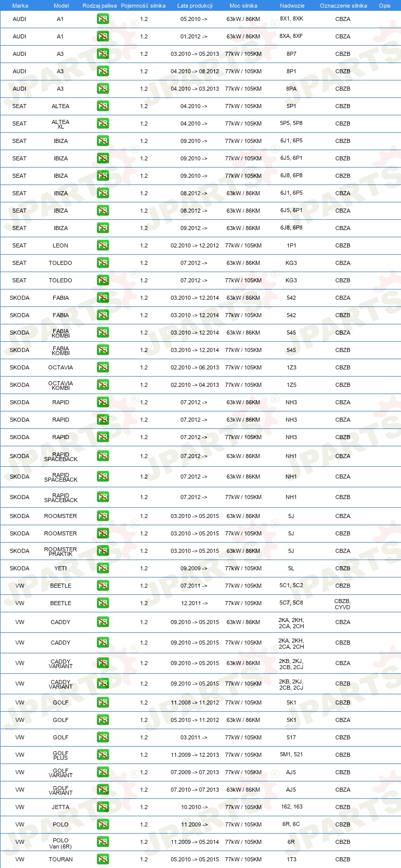401x868 pixels.
Task: Select the 'LEON' model cell
Action: pyautogui.click(x=61, y=245)
